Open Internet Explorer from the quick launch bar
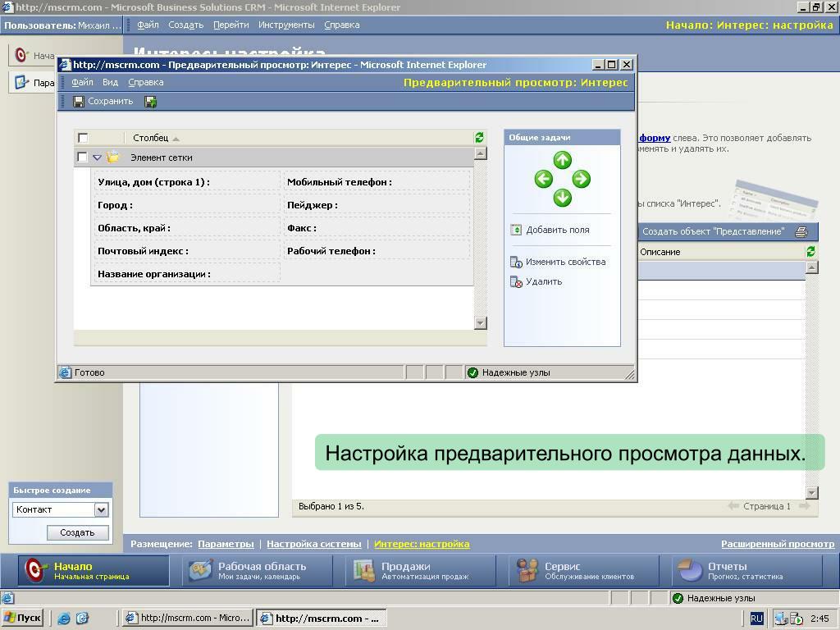840x630 pixels. (x=64, y=619)
